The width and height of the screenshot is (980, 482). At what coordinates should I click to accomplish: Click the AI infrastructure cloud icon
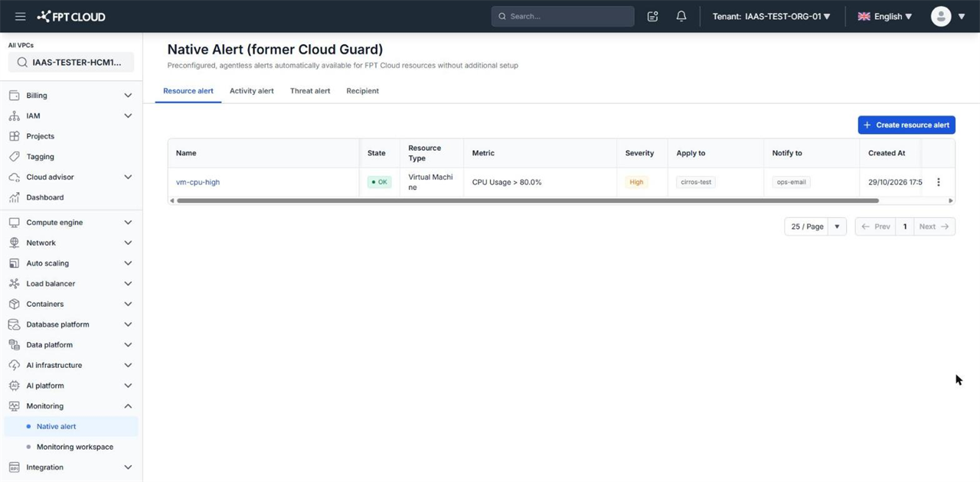click(x=14, y=365)
